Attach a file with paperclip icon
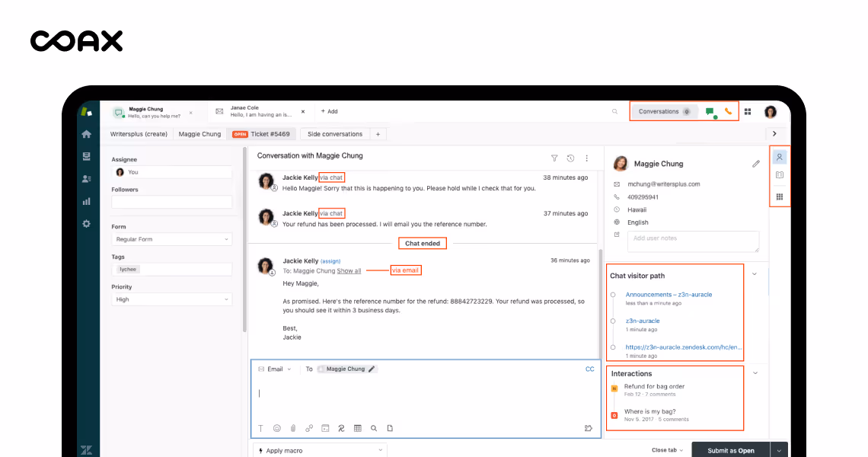Screen dimensions: 868x457 (293, 428)
